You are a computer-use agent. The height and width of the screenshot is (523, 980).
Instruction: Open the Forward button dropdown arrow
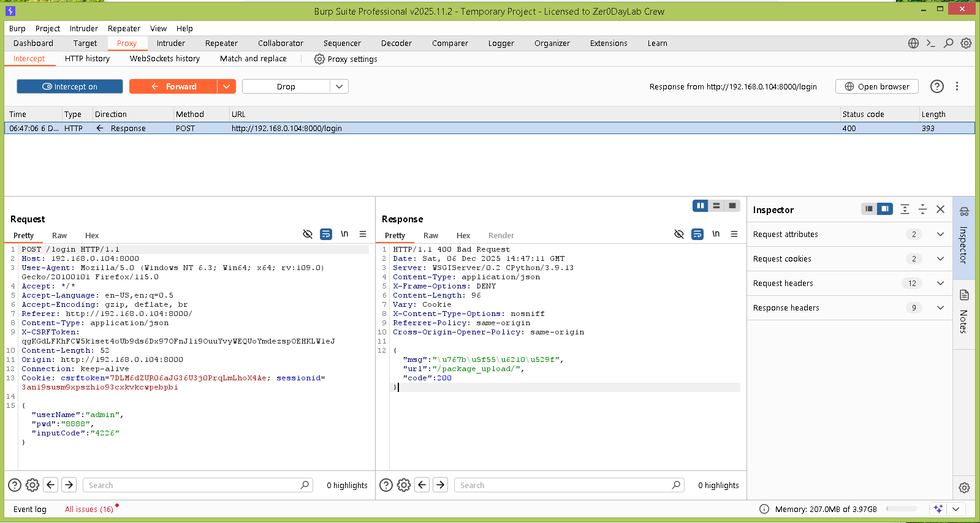tap(226, 86)
